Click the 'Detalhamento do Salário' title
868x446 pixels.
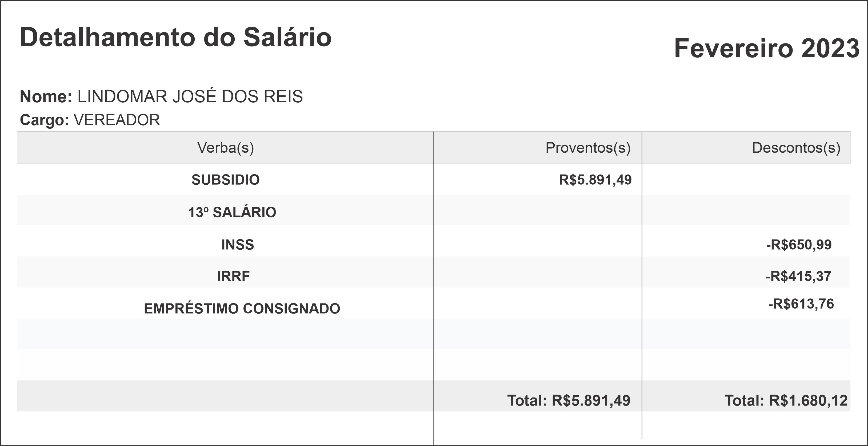175,37
